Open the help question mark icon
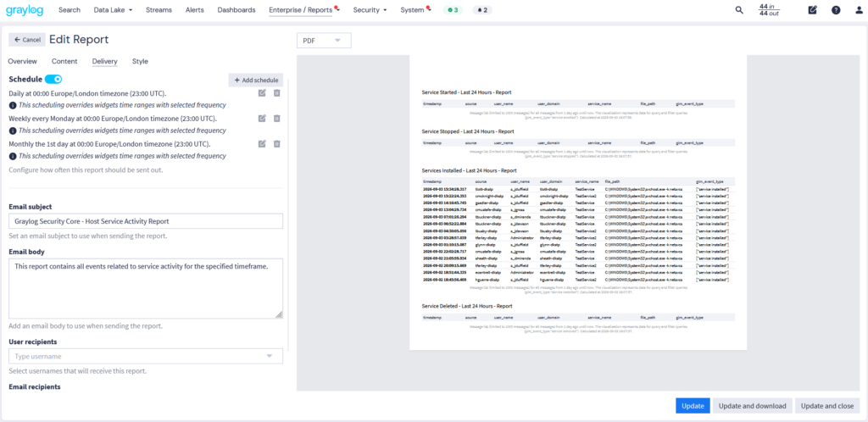This screenshot has width=868, height=422. click(x=836, y=10)
